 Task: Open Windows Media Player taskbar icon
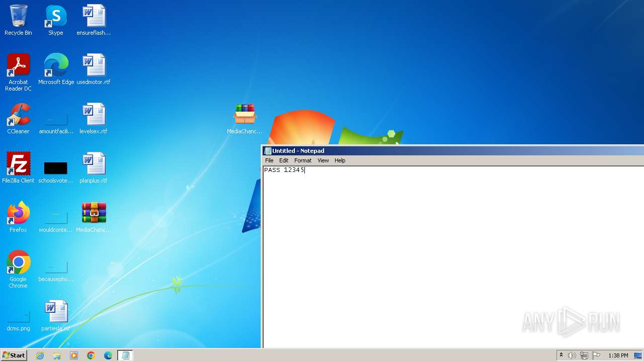tap(74, 355)
